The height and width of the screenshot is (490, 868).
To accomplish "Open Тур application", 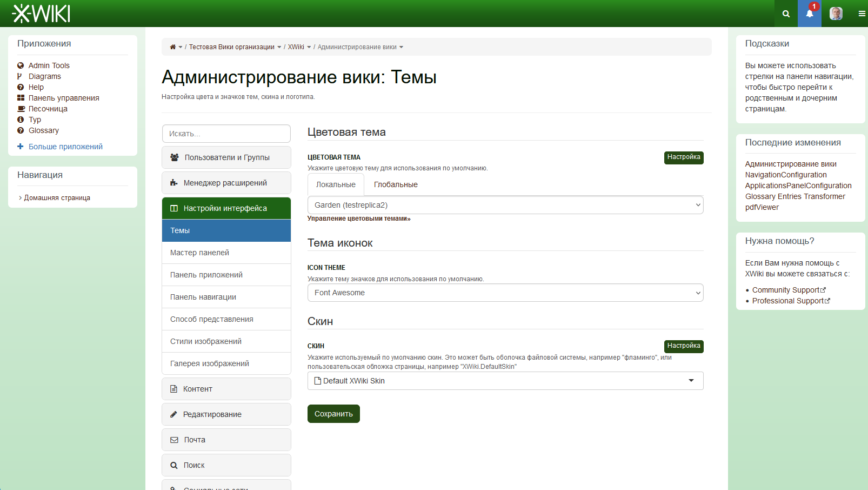I will [35, 120].
